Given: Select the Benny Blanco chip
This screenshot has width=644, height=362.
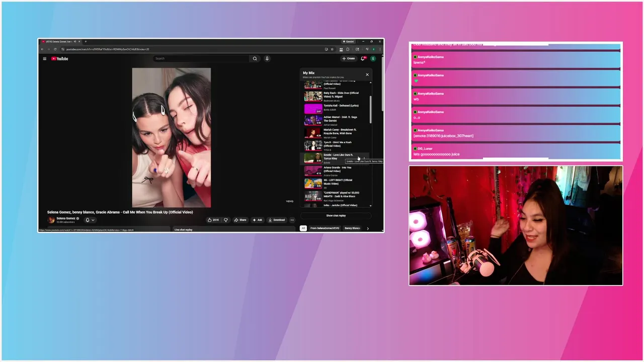Looking at the screenshot, I should [x=352, y=228].
